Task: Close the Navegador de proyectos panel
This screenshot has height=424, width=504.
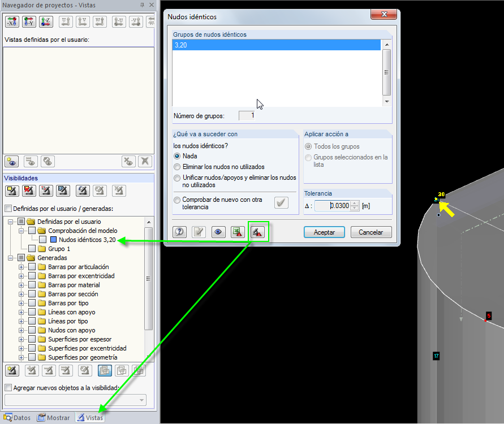Action: tap(152, 5)
